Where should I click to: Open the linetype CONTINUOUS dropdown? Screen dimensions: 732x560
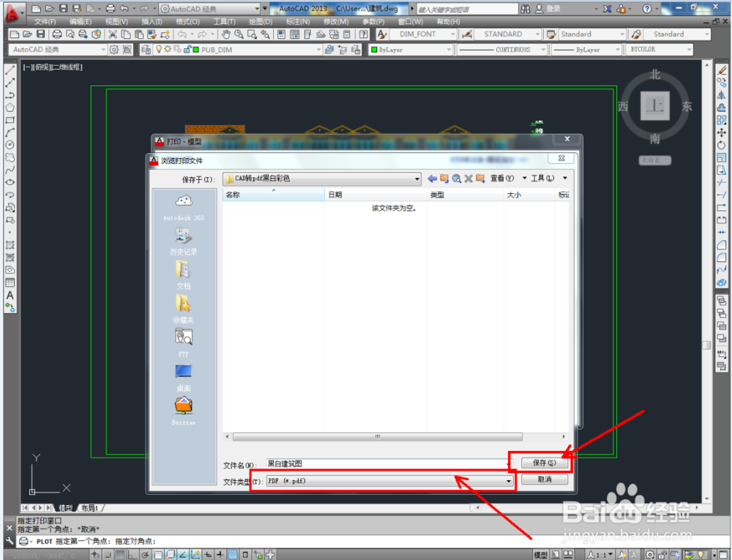[x=502, y=50]
